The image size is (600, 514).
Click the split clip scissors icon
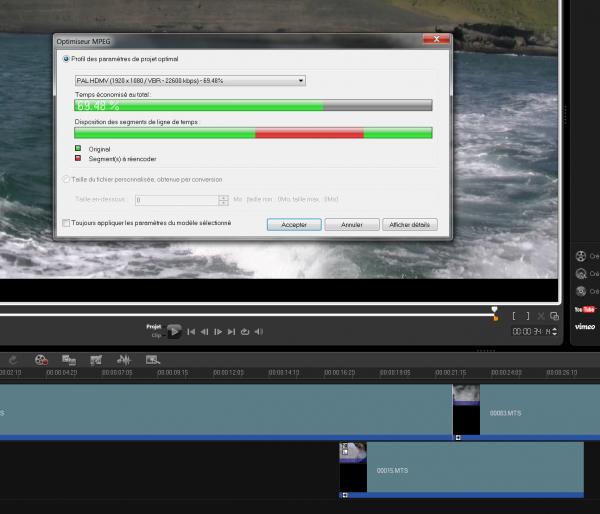[x=541, y=316]
